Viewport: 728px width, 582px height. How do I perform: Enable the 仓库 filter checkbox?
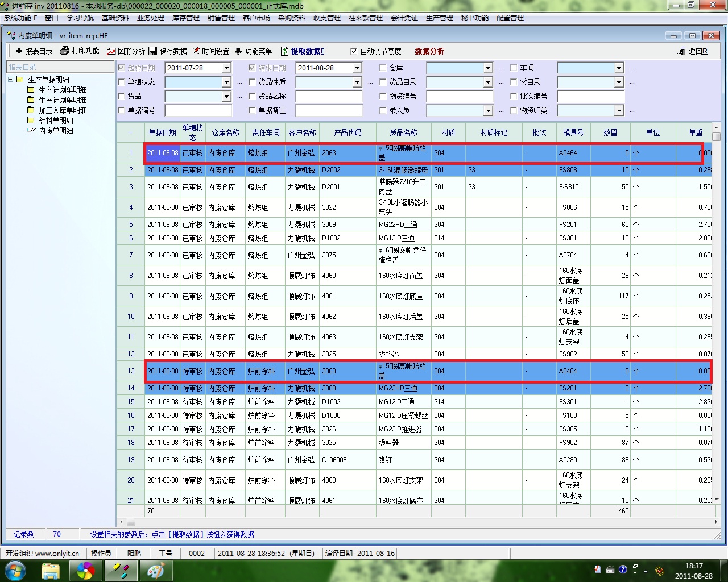383,68
